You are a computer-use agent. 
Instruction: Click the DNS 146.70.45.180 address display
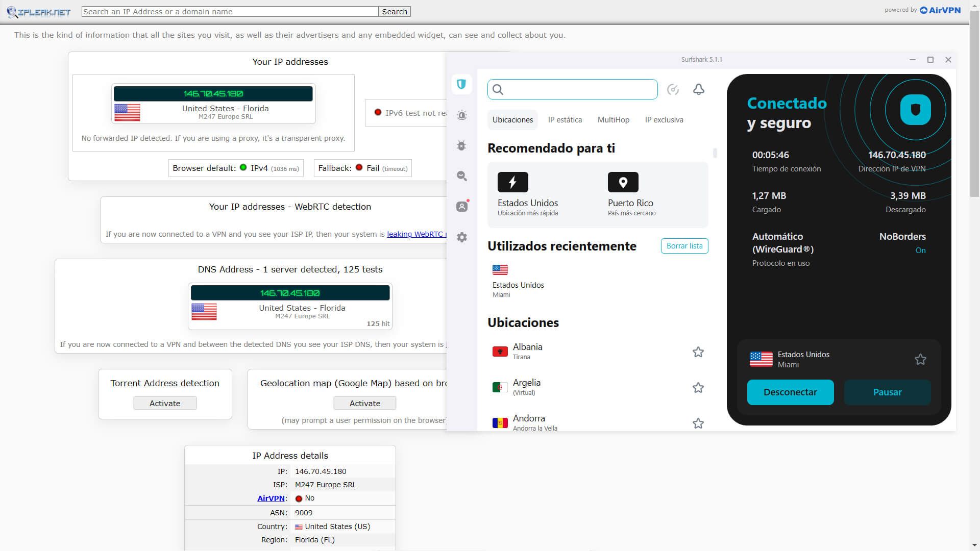coord(290,293)
